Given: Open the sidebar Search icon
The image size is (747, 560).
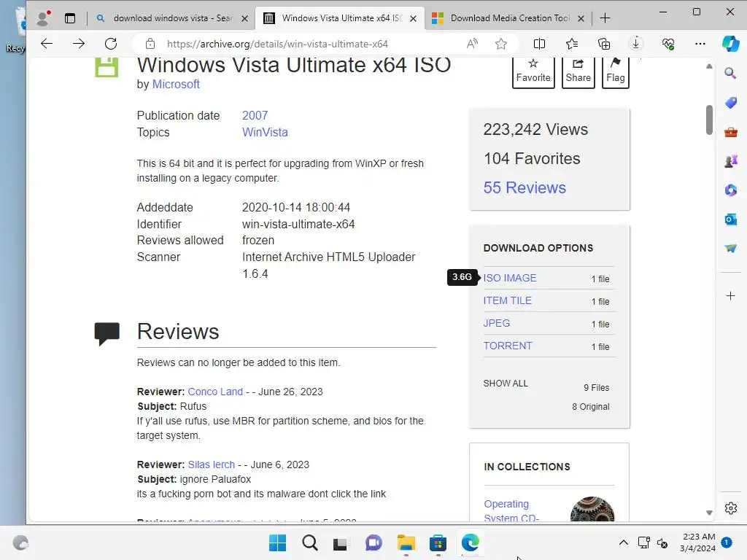Looking at the screenshot, I should [730, 73].
